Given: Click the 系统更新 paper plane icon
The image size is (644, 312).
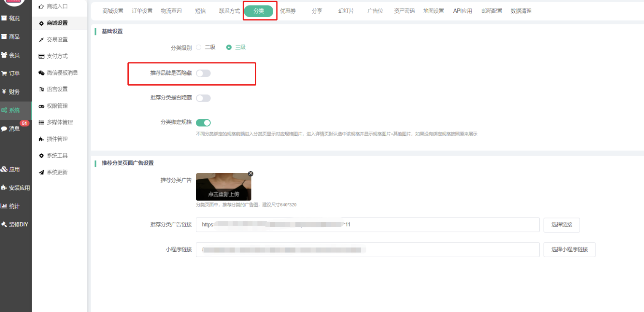Looking at the screenshot, I should pyautogui.click(x=41, y=172).
